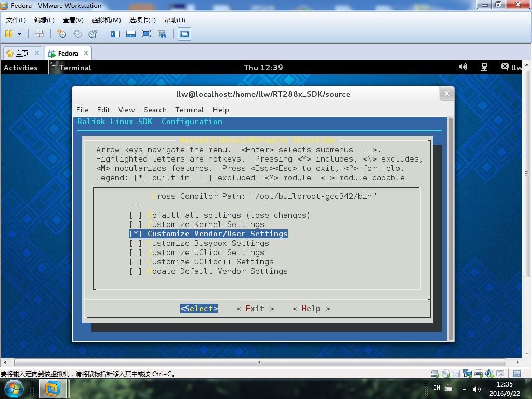The width and height of the screenshot is (532, 399).
Task: Open the power options dropdown arrow
Action: (19, 34)
